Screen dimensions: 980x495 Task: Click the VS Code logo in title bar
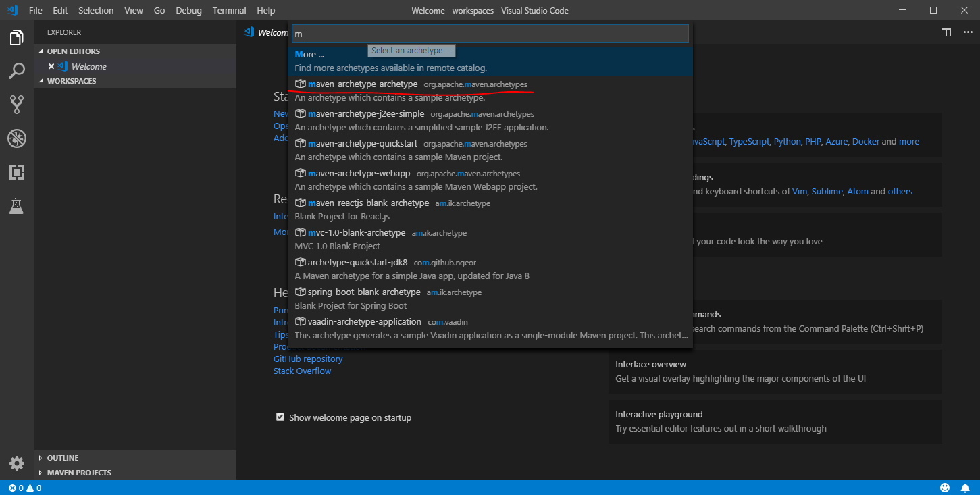(12, 10)
